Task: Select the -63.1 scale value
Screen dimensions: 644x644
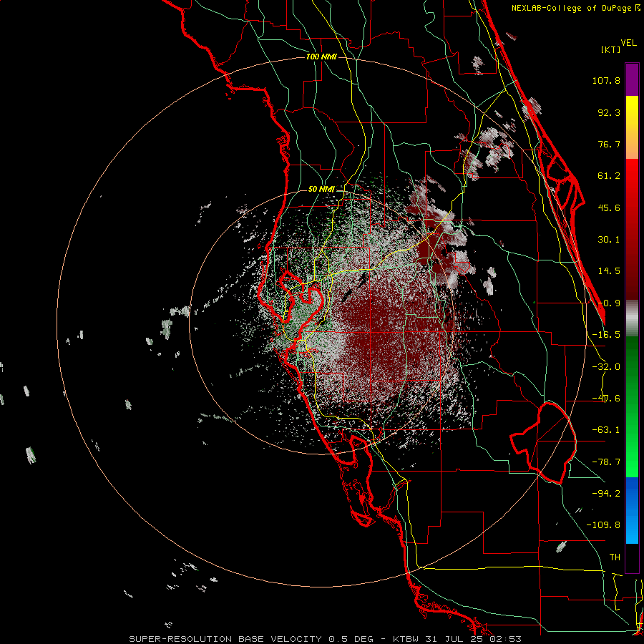Action: 606,430
